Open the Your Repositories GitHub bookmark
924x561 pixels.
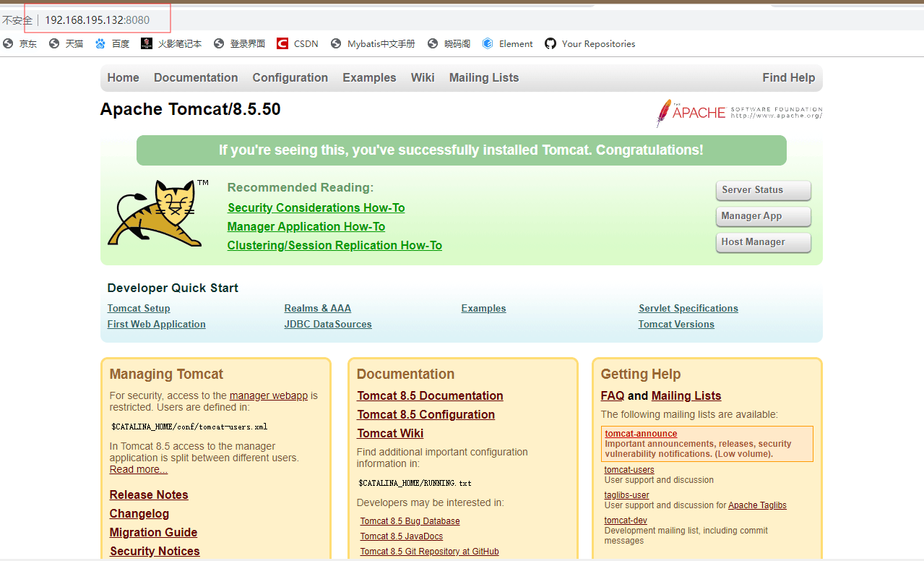pyautogui.click(x=590, y=44)
